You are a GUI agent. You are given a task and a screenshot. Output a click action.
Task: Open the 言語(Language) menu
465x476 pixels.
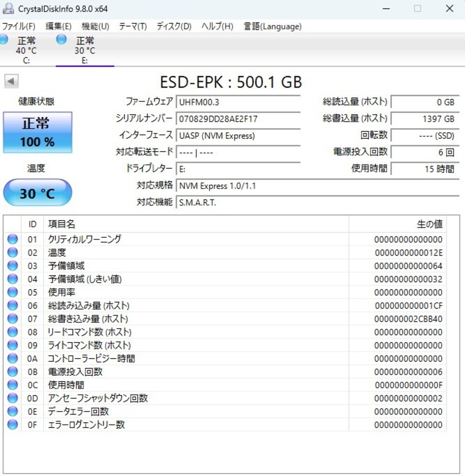coord(272,27)
